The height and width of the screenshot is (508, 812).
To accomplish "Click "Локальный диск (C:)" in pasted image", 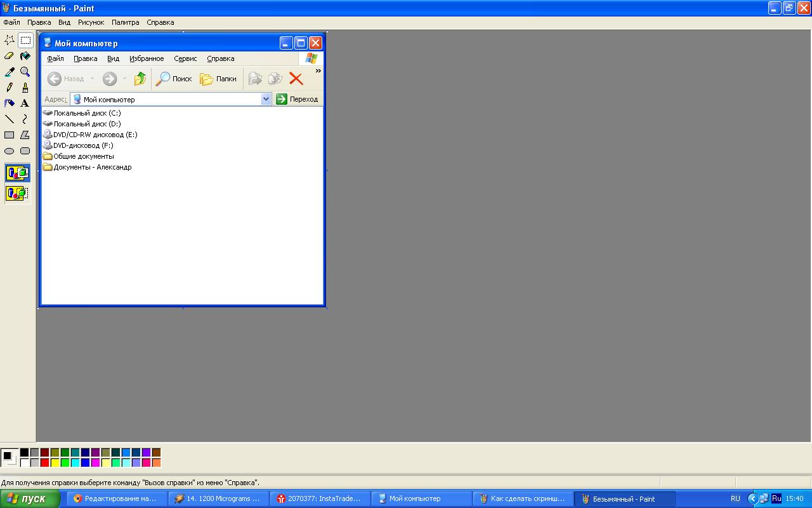I will click(x=81, y=113).
